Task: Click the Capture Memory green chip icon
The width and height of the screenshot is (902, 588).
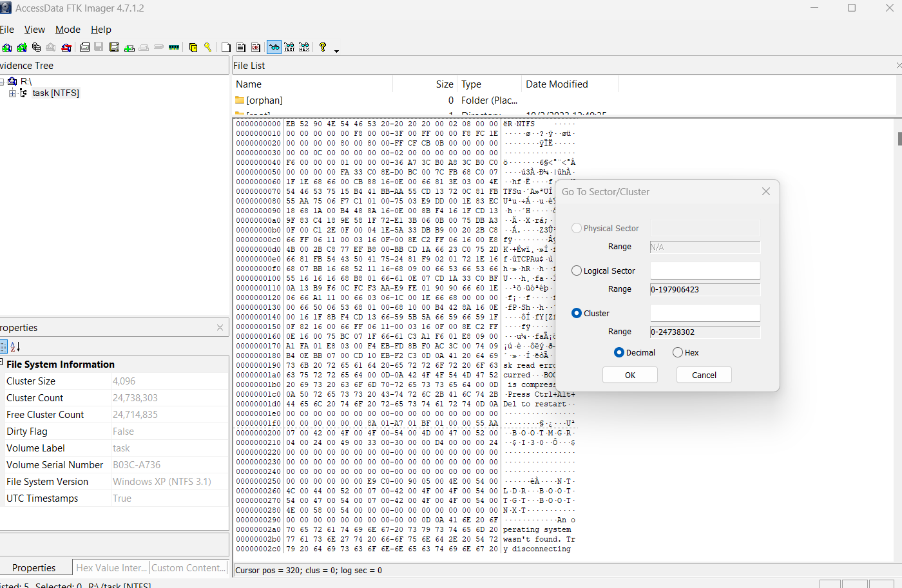Action: [x=174, y=47]
